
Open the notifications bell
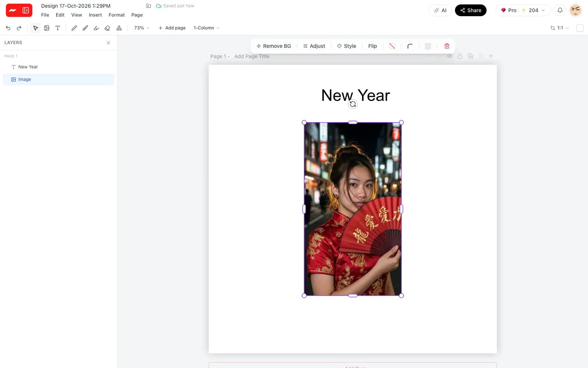tap(560, 10)
